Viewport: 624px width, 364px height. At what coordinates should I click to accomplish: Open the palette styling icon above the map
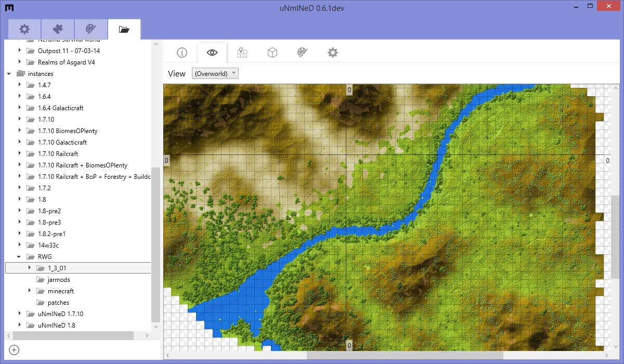point(302,52)
